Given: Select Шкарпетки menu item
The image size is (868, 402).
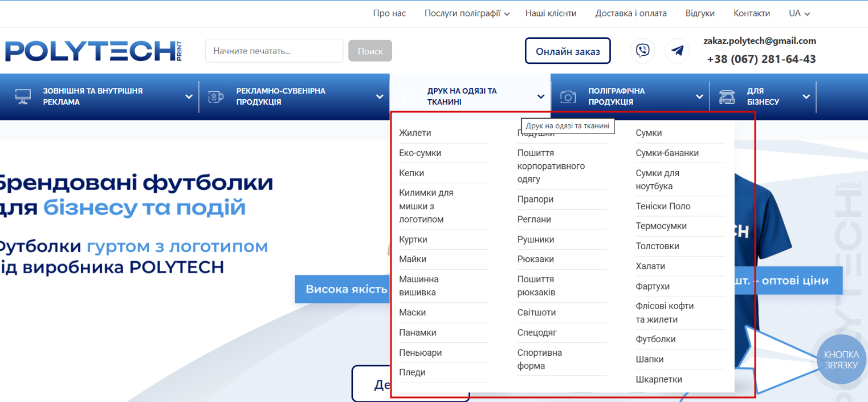Looking at the screenshot, I should [659, 379].
